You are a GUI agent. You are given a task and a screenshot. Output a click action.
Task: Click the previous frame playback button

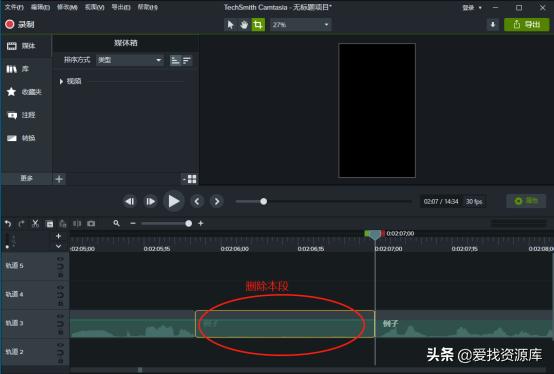pyautogui.click(x=129, y=202)
